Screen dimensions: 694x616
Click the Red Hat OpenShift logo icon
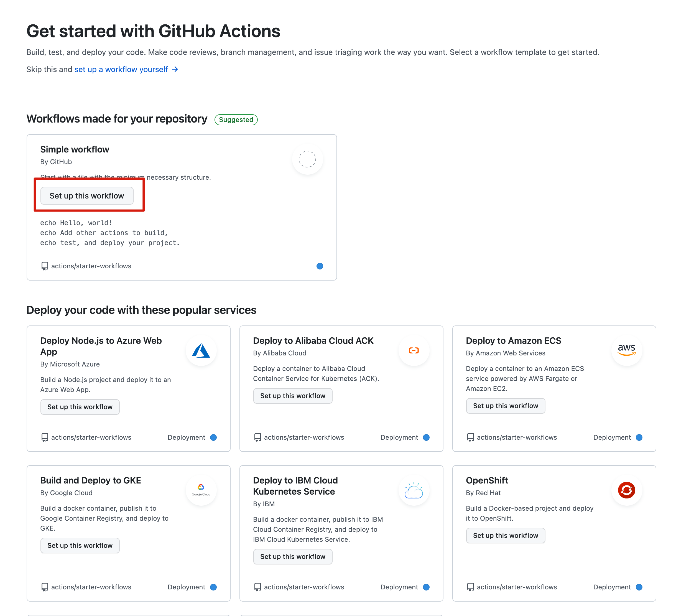(x=626, y=490)
